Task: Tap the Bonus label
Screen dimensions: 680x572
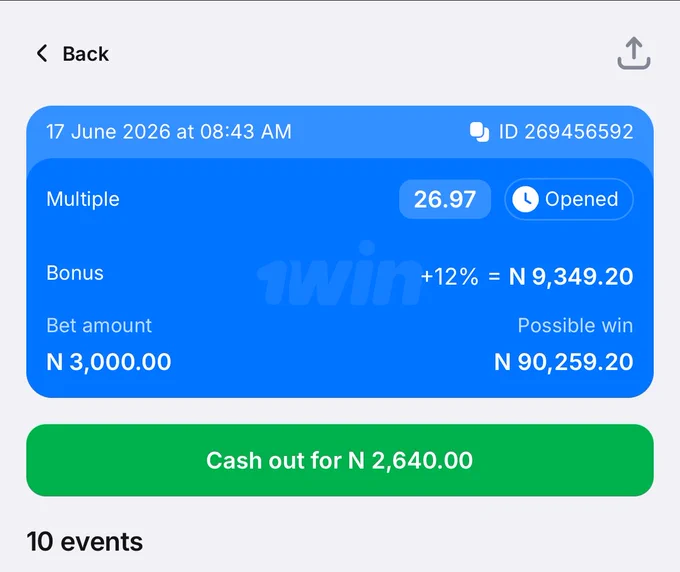Action: click(75, 273)
